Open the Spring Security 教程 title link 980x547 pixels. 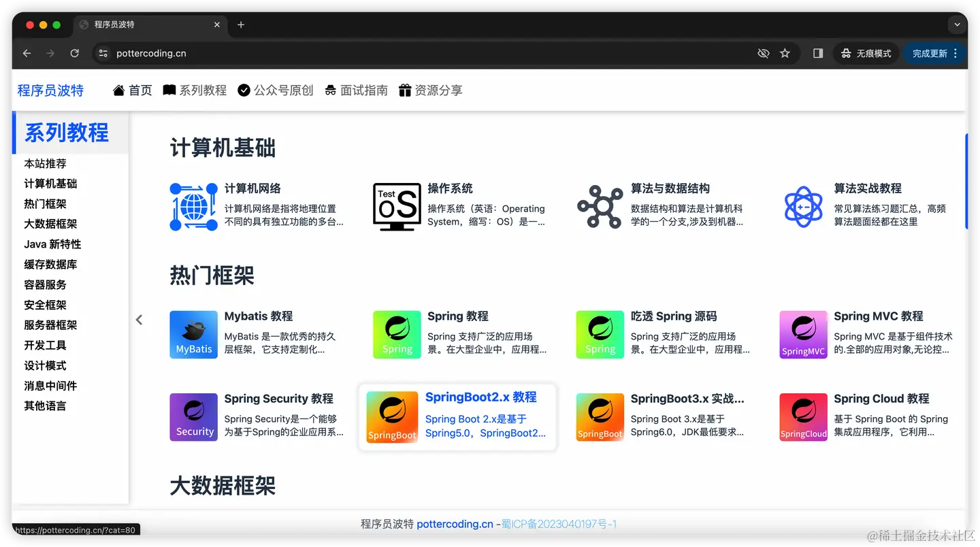click(x=278, y=398)
